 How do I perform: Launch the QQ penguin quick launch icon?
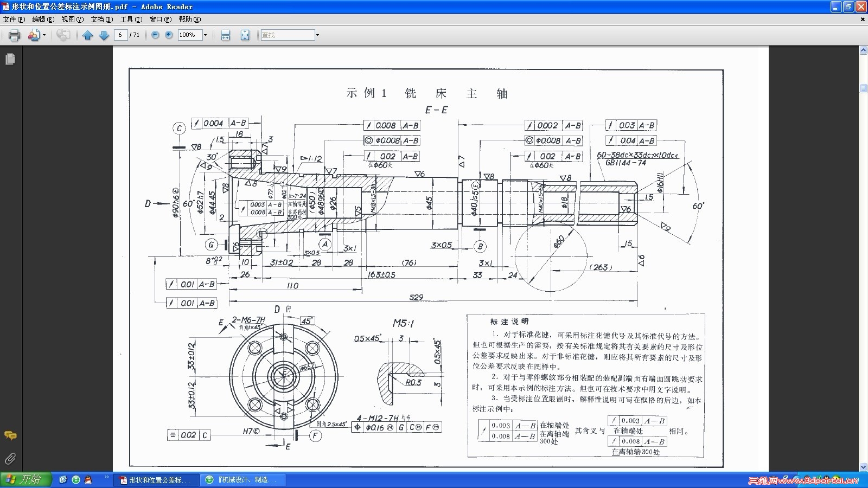coord(88,480)
